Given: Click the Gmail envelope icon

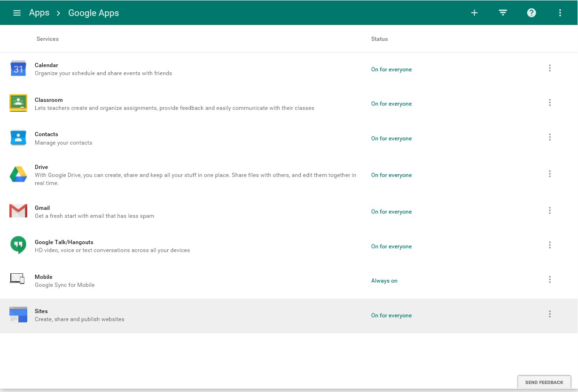Looking at the screenshot, I should [18, 211].
